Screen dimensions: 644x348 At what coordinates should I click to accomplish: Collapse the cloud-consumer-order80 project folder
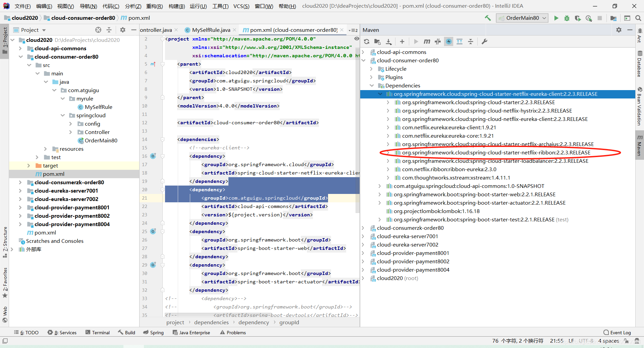pos(21,57)
